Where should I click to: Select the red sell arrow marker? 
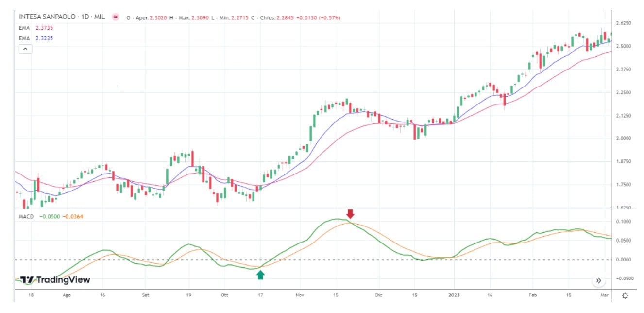(351, 214)
